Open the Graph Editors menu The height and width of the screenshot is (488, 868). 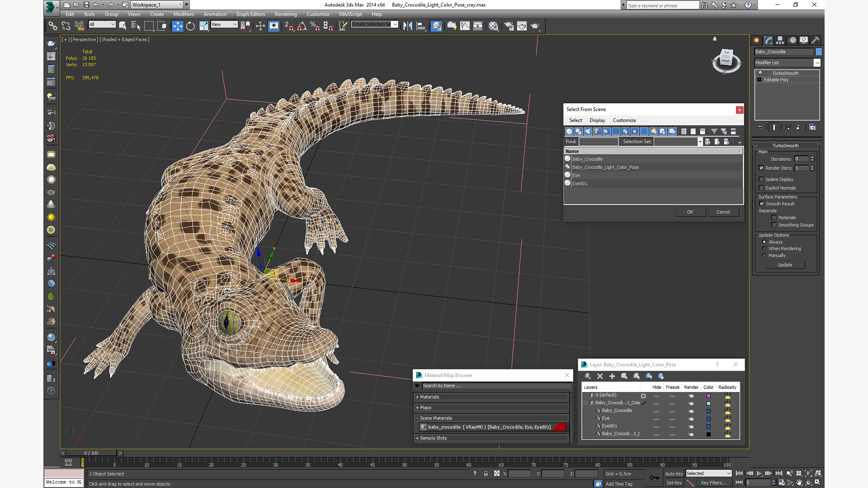coord(250,14)
